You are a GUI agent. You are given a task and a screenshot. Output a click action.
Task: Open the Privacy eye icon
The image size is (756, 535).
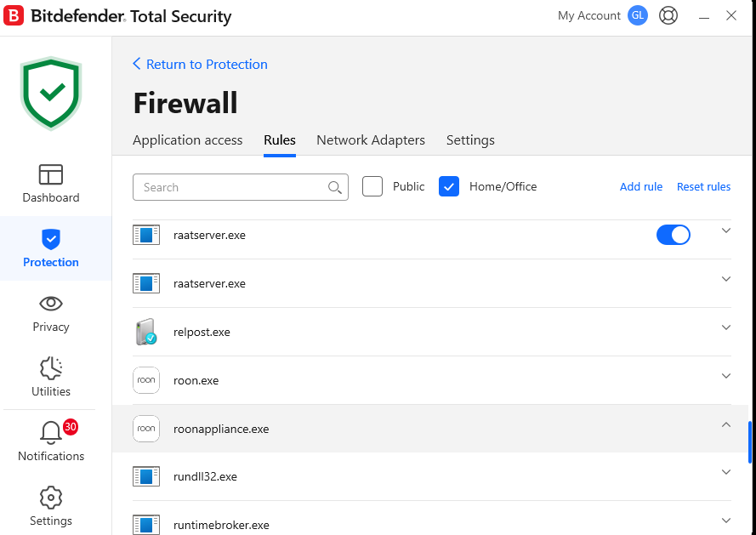51,304
